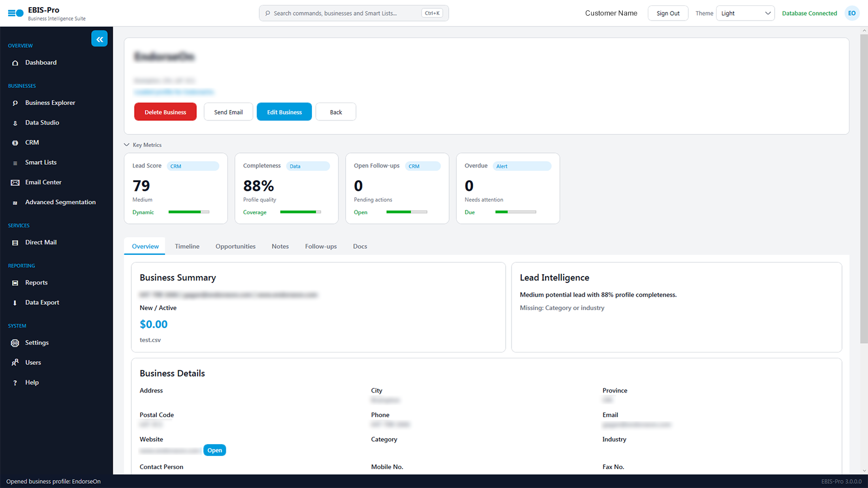The height and width of the screenshot is (488, 868).
Task: Open Advanced Segmentation from the sidebar
Action: [60, 202]
